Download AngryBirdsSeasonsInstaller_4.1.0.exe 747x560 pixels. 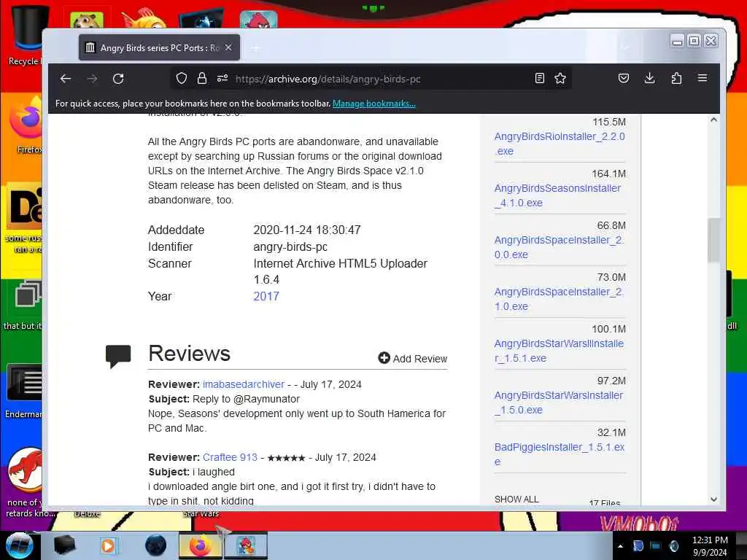point(557,195)
